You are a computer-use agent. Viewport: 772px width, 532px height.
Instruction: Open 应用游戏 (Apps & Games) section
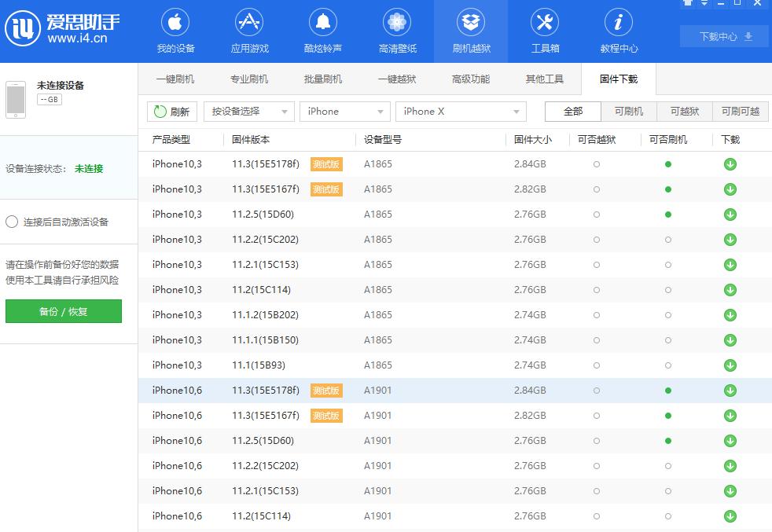[x=248, y=31]
